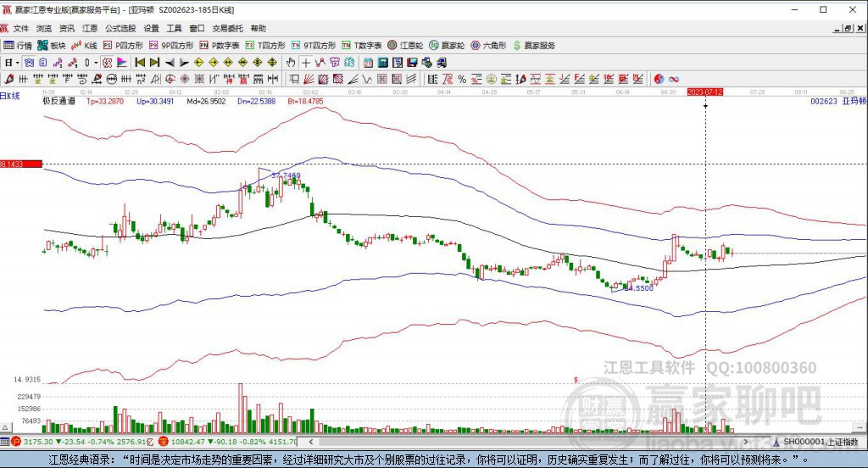This screenshot has height=468, width=868.
Task: Expand the 日 period dropdown arrow
Action: click(x=18, y=63)
